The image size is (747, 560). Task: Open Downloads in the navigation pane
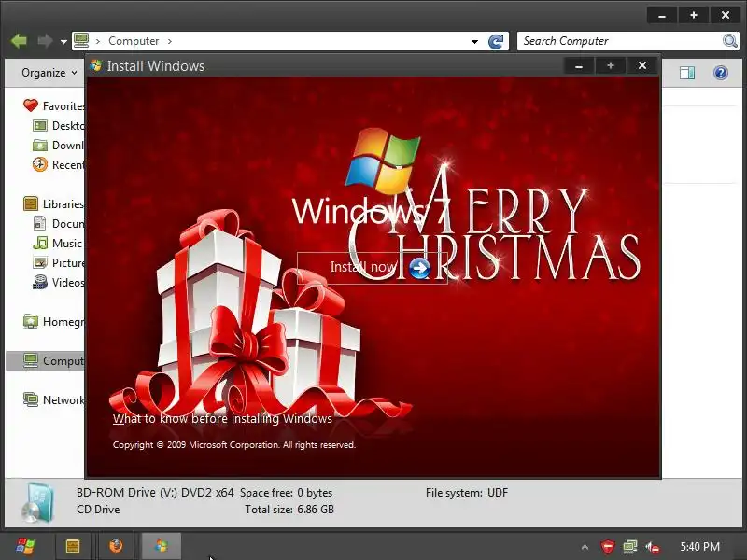[59, 146]
